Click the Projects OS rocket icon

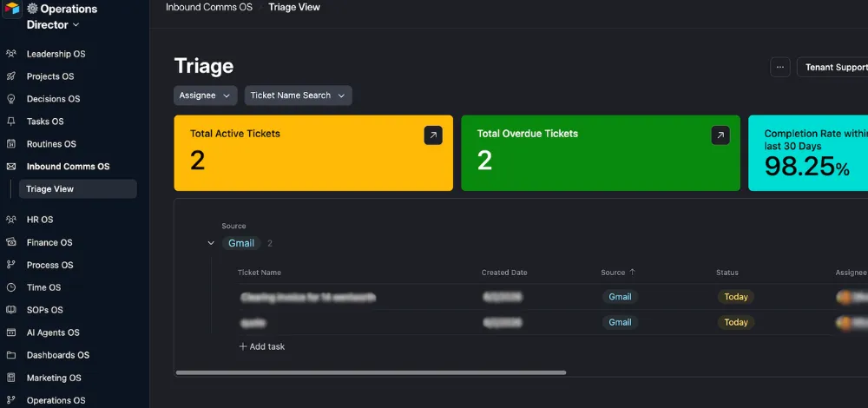[11, 76]
